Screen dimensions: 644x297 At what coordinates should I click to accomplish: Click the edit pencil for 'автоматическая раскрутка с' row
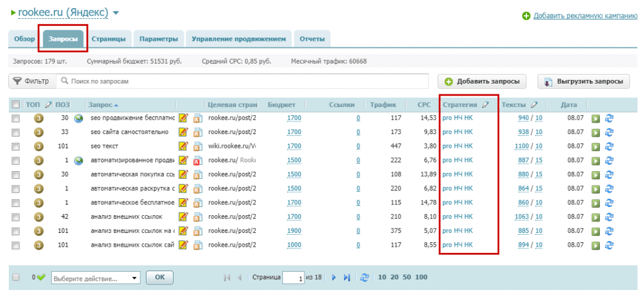[183, 189]
